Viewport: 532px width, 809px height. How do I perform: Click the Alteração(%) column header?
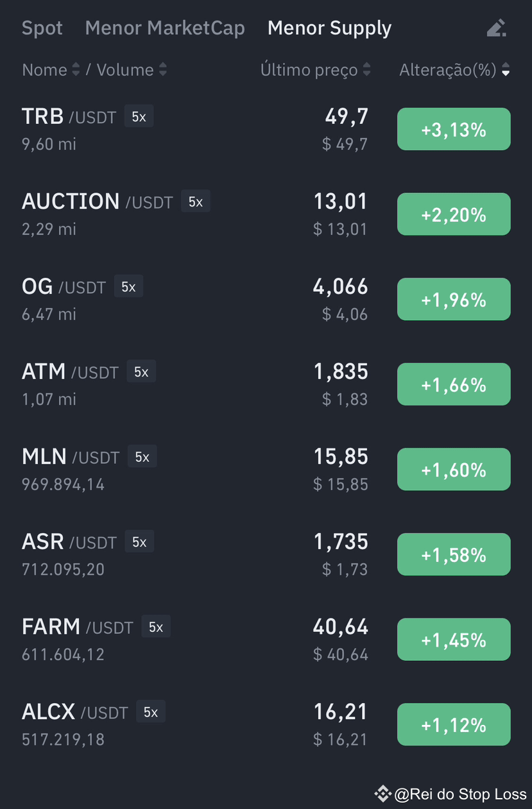pos(448,70)
